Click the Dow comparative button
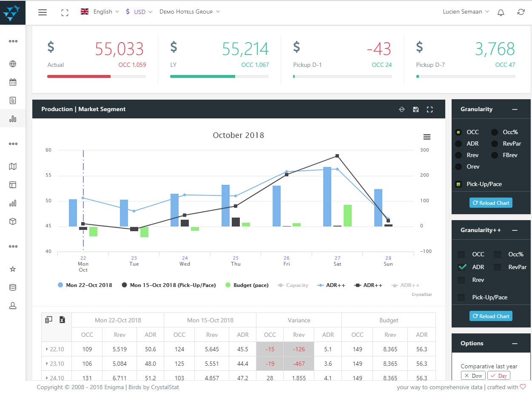The width and height of the screenshot is (532, 393). 473,376
